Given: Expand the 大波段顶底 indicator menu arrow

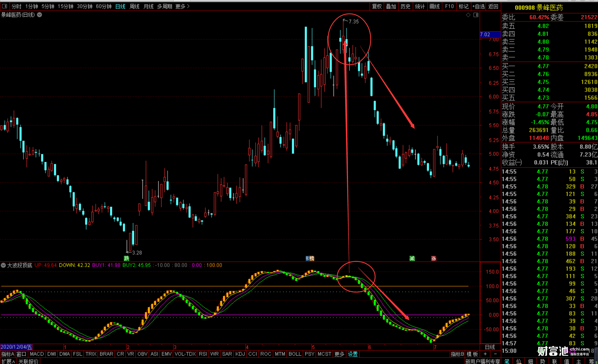Looking at the screenshot, I should tap(3, 265).
